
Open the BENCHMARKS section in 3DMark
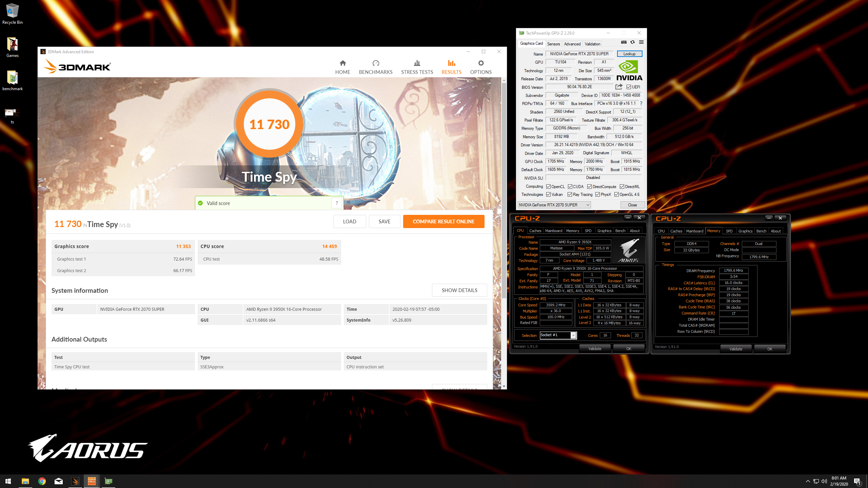click(375, 67)
